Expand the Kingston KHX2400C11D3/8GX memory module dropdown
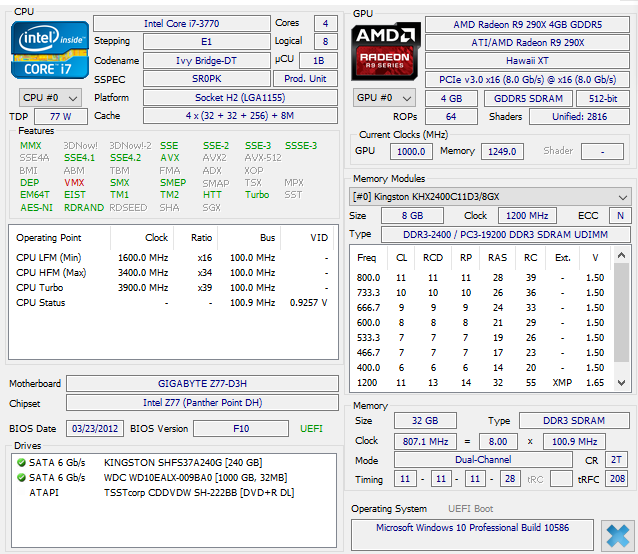 pos(489,197)
